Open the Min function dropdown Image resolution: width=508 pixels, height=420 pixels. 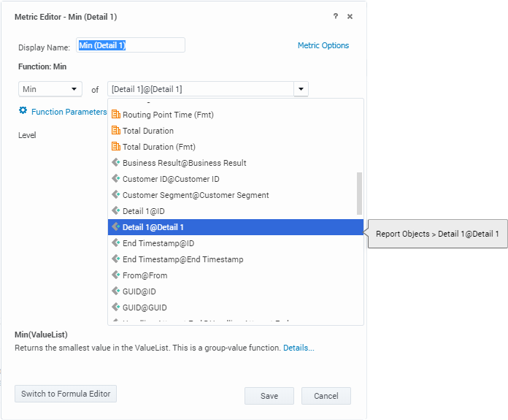click(50, 89)
